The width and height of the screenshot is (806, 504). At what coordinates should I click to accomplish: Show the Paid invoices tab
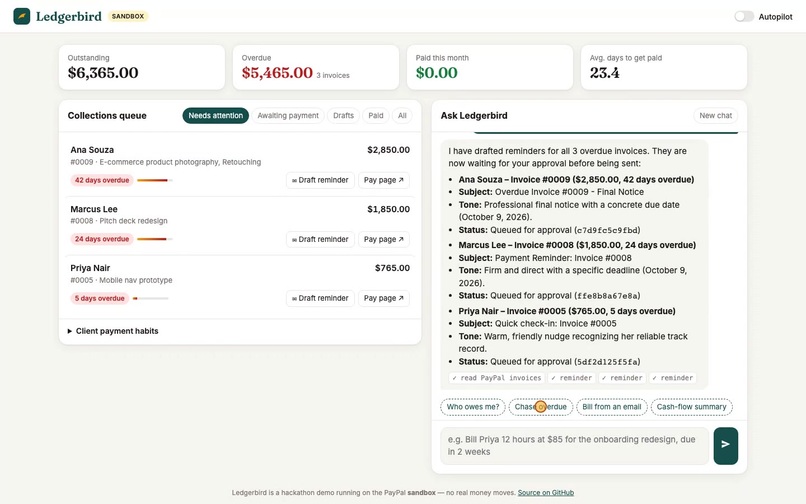tap(376, 116)
